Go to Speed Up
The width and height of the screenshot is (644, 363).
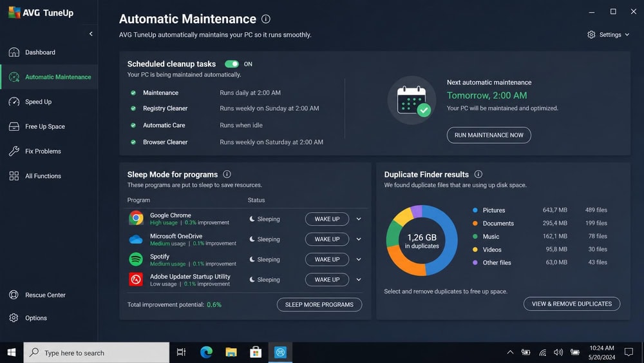click(38, 101)
